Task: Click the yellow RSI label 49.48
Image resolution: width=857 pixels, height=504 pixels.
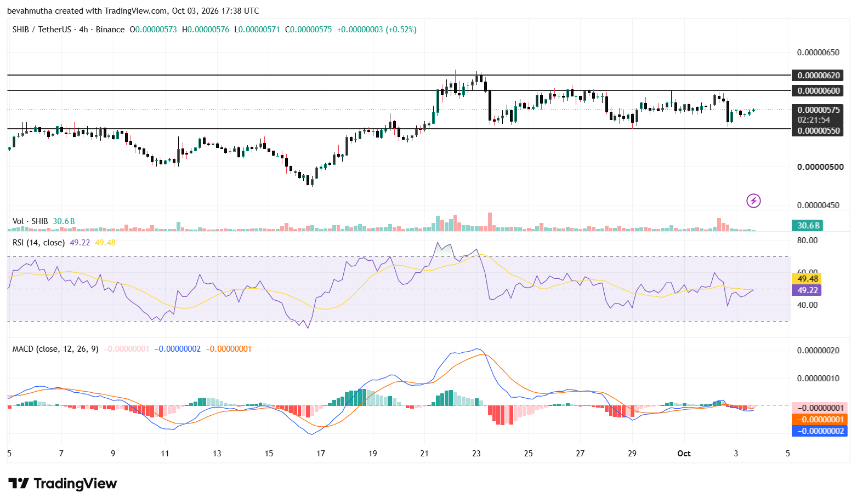Action: pos(807,278)
